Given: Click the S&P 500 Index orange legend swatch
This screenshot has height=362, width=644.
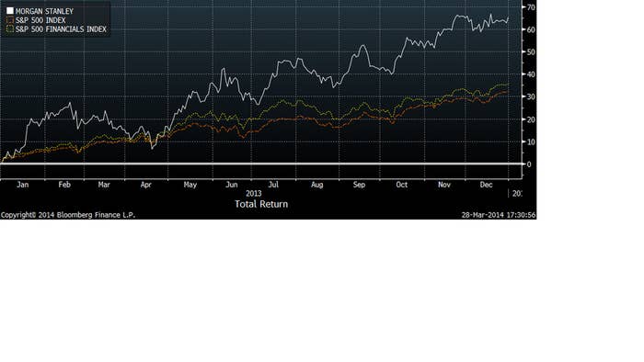Looking at the screenshot, I should tap(10, 20).
